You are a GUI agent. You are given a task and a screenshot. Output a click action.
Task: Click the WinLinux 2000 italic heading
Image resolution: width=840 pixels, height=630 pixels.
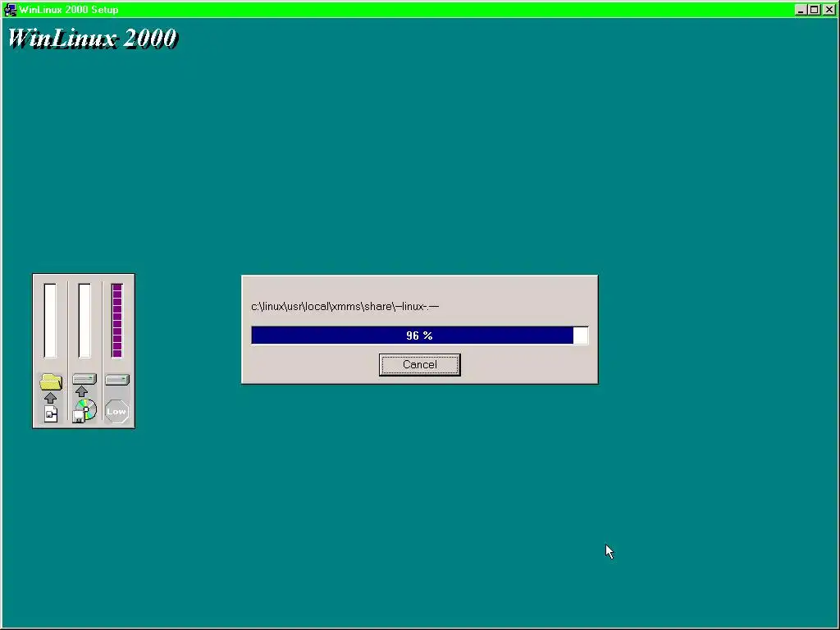tap(92, 38)
